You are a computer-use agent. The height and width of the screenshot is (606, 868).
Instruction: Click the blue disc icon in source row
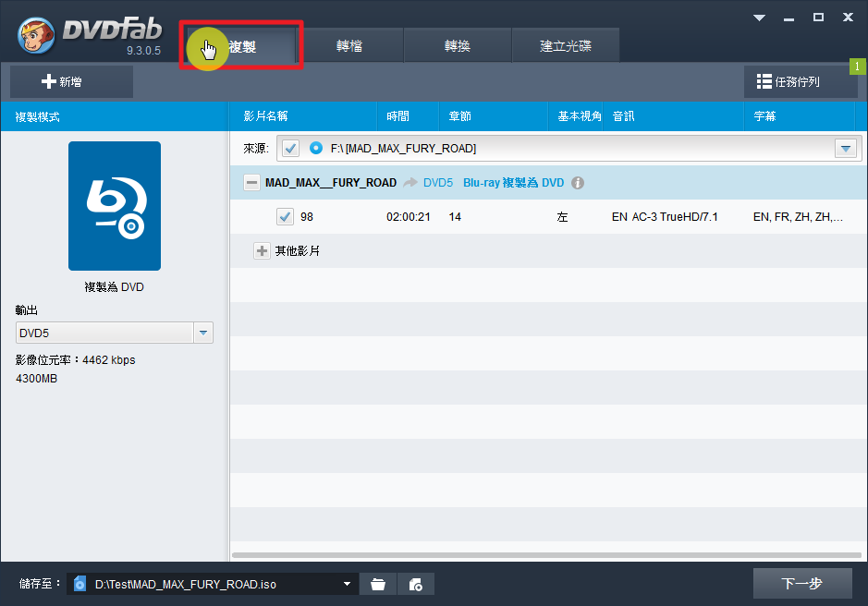point(316,148)
